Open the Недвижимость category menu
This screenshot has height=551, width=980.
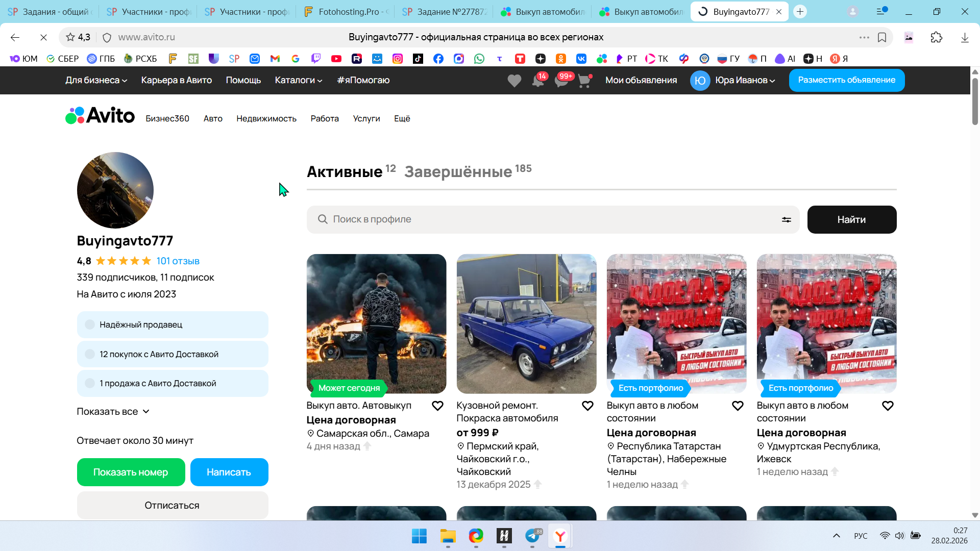(x=266, y=118)
